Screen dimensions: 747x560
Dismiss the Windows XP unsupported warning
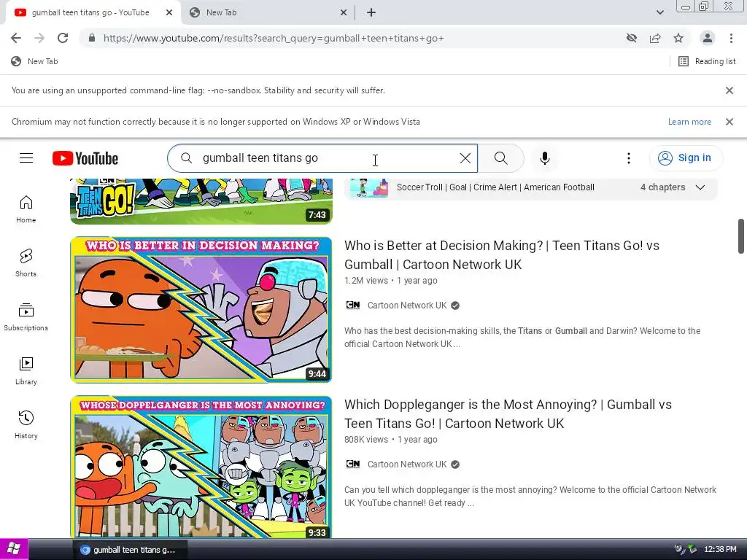point(729,122)
